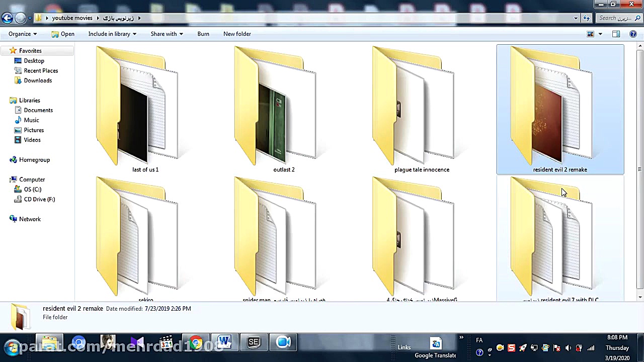The width and height of the screenshot is (644, 362).
Task: Click the Burn toolbar button
Action: pos(203,34)
